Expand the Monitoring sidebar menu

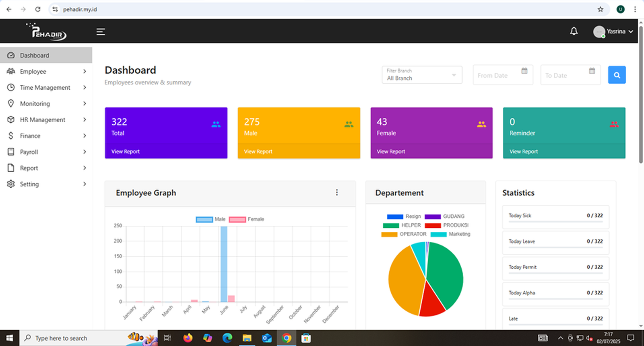46,103
